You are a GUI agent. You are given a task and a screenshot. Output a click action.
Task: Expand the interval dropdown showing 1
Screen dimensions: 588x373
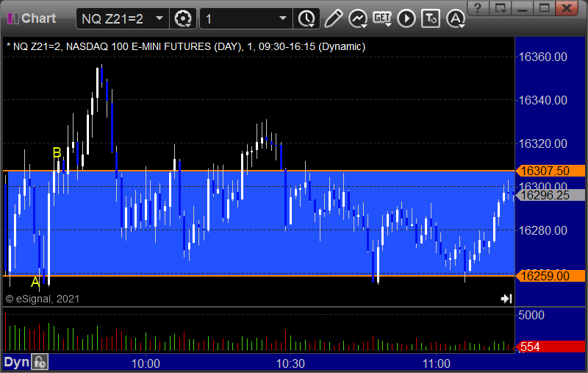283,18
